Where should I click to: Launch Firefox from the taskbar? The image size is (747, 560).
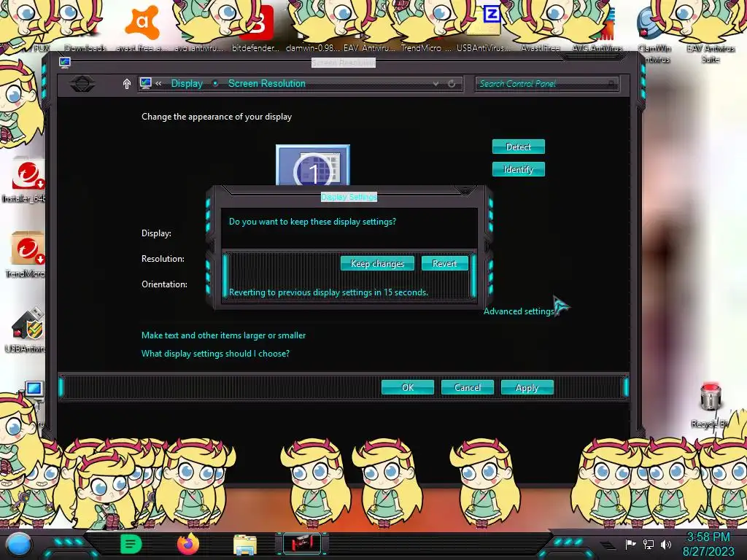click(188, 544)
